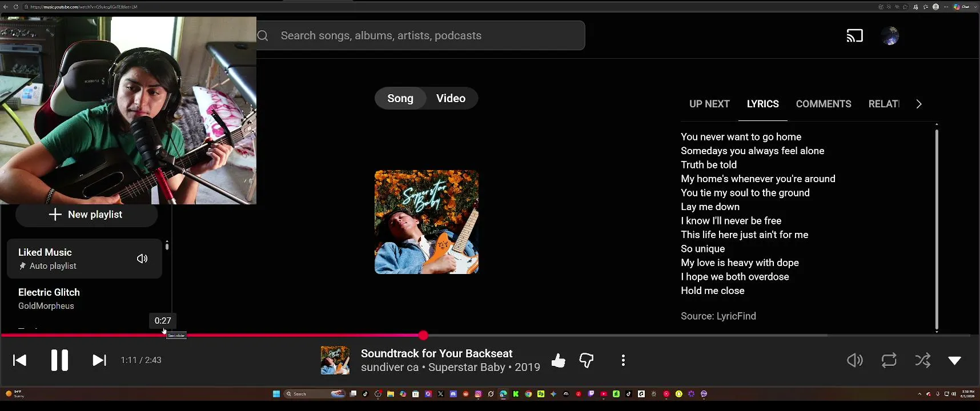Open Microsoft Edge from the taskbar
Screen dimensions: 980x411
(504, 394)
